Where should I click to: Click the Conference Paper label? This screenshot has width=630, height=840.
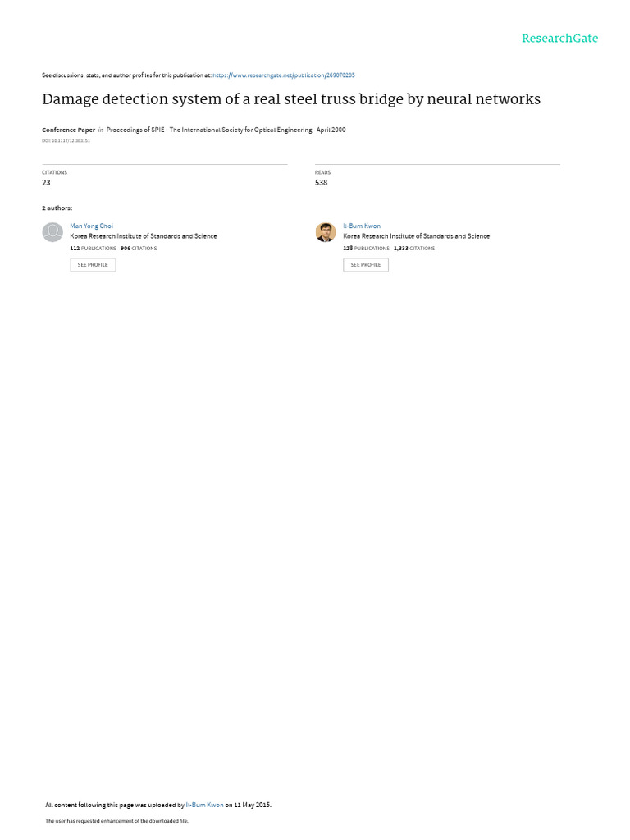(69, 130)
